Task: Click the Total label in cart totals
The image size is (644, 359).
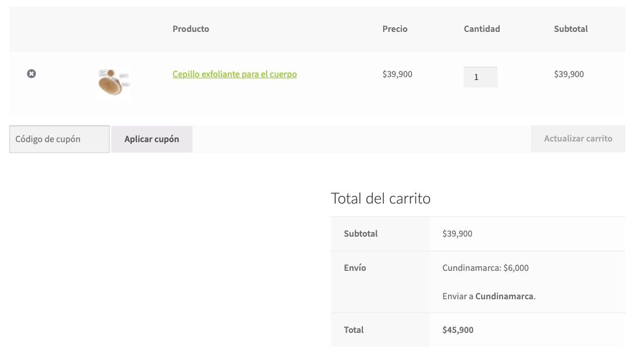Action: point(354,330)
